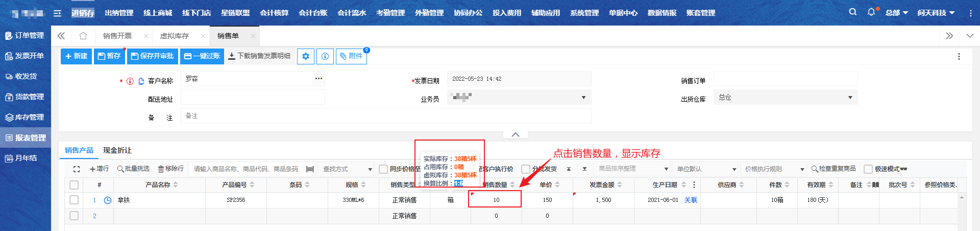This screenshot has height=231, width=980.
Task: Enable the 极速模式 checkbox
Action: (868, 169)
